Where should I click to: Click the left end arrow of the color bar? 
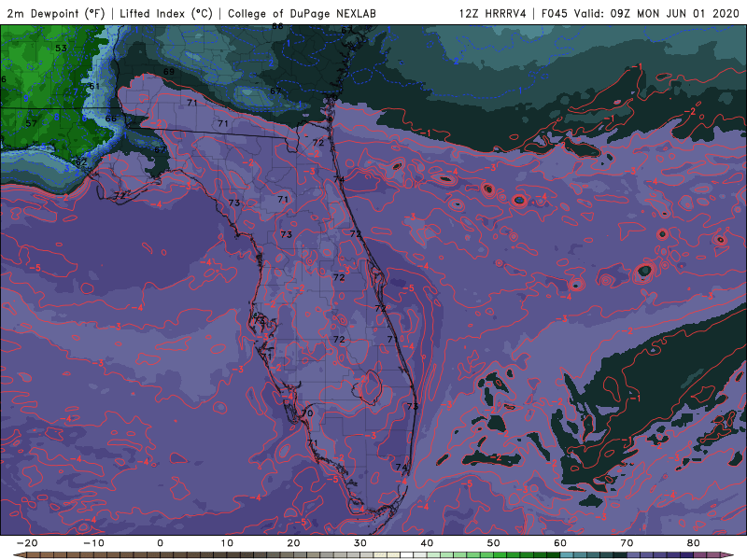(19, 555)
